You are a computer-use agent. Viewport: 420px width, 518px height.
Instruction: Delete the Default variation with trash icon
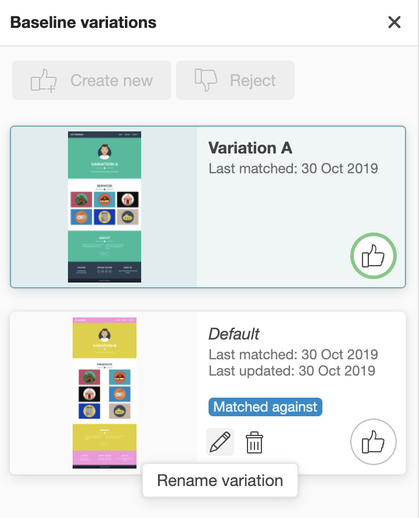click(254, 442)
